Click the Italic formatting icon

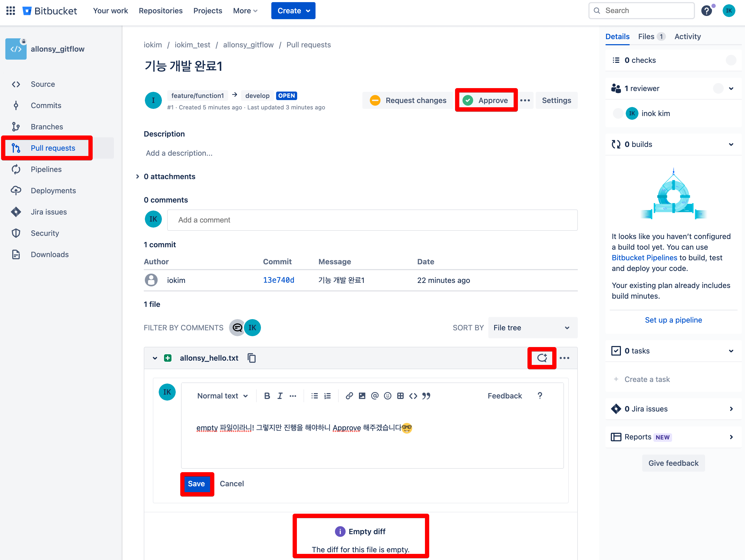[280, 396]
